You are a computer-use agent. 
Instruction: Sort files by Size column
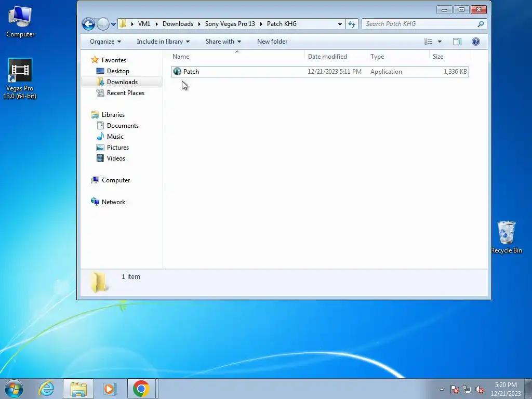pyautogui.click(x=450, y=56)
